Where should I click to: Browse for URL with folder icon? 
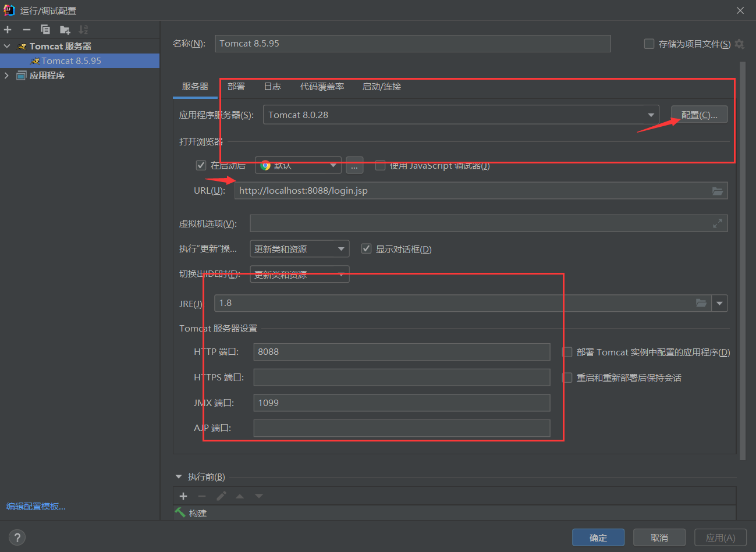[x=718, y=191]
